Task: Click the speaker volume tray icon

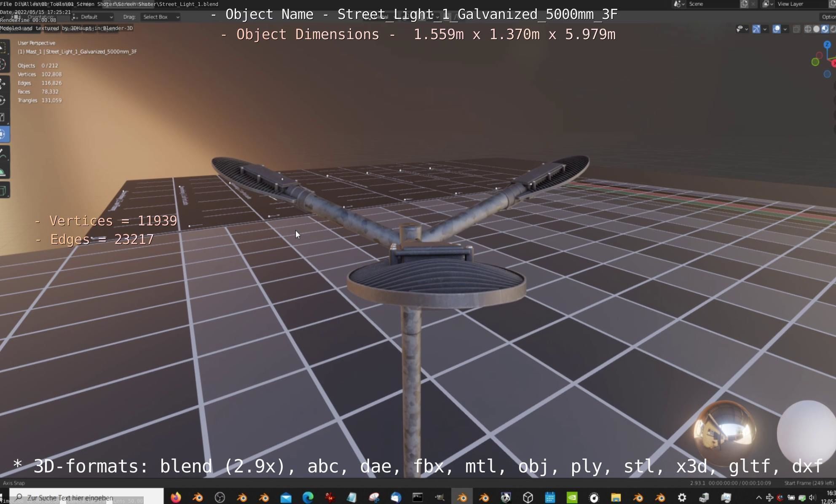Action: 812,498
